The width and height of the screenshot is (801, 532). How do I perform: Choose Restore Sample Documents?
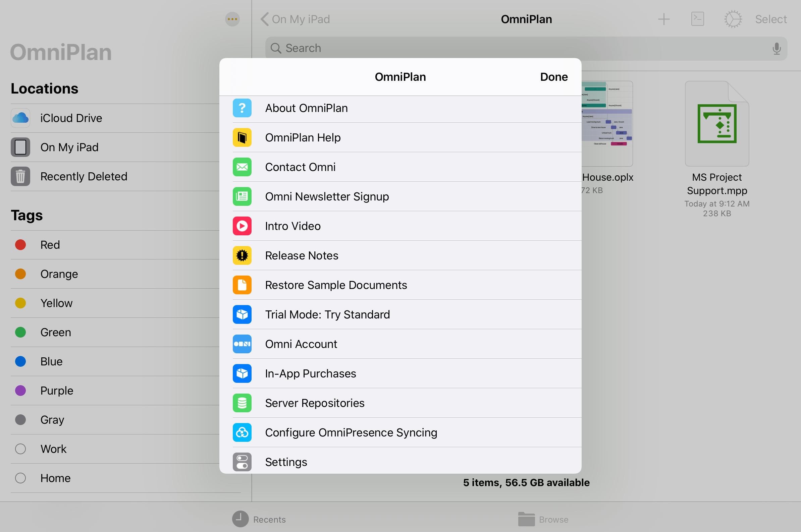[x=400, y=285]
